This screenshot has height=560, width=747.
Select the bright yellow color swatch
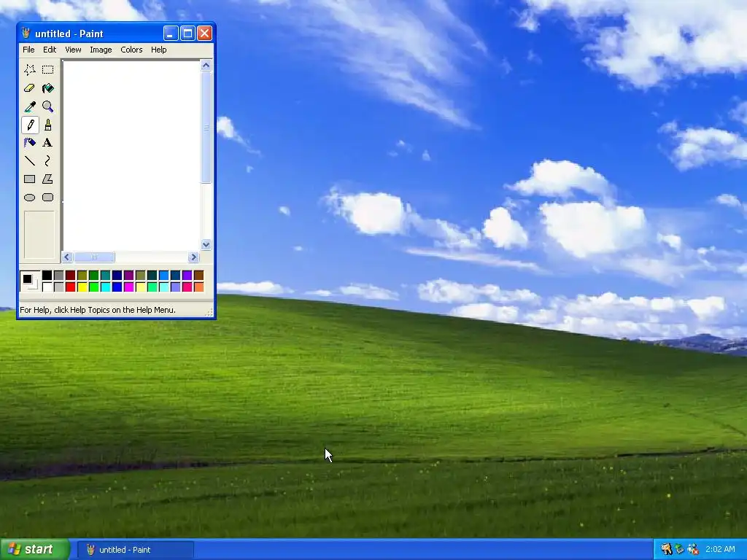(x=82, y=287)
